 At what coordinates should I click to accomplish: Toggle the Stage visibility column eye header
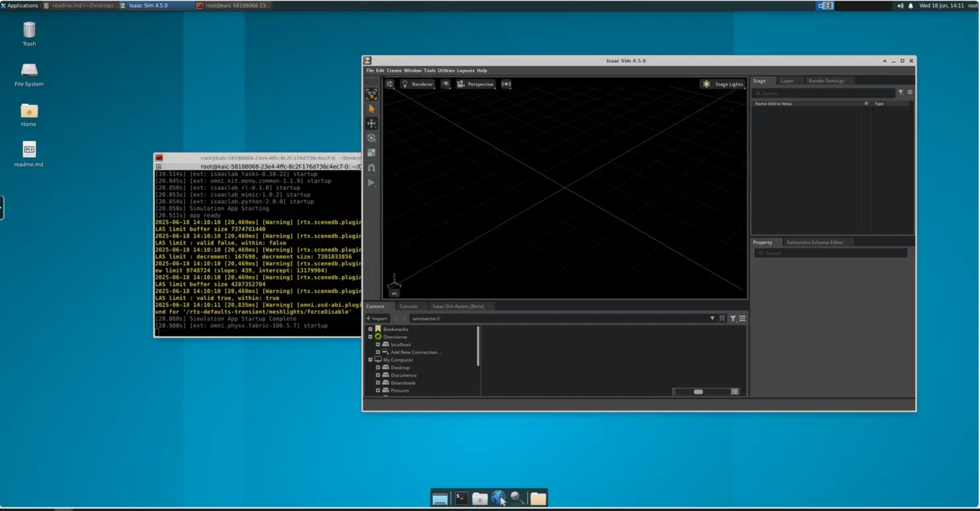866,103
